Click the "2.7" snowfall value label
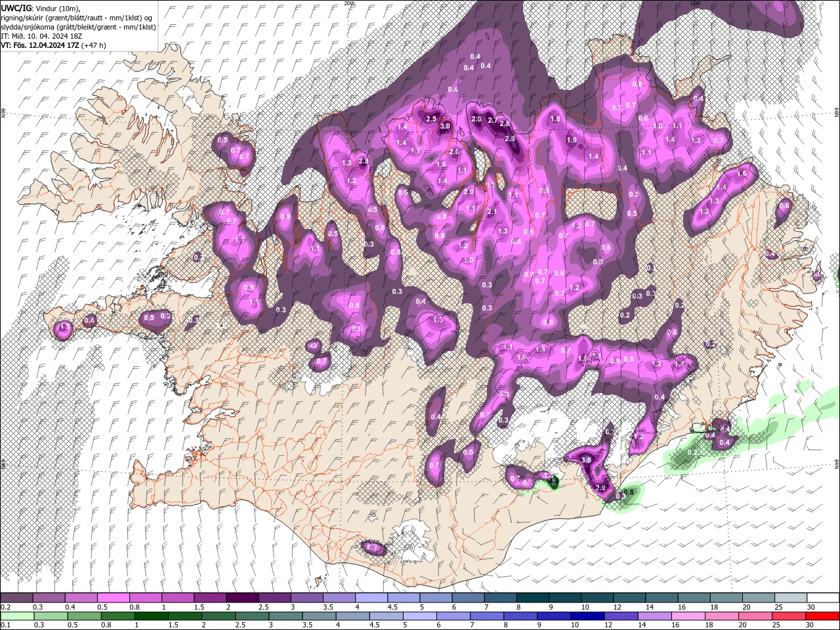Viewport: 840px width, 630px height. point(492,120)
